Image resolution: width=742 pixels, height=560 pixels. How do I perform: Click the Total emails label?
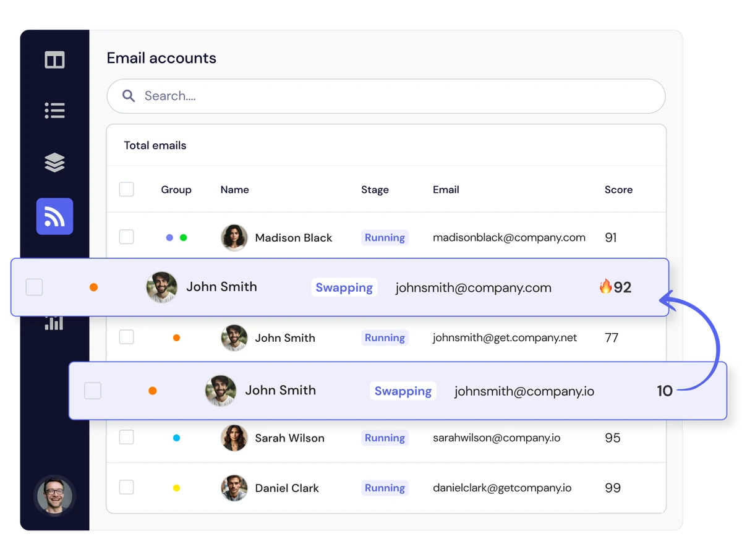tap(155, 145)
